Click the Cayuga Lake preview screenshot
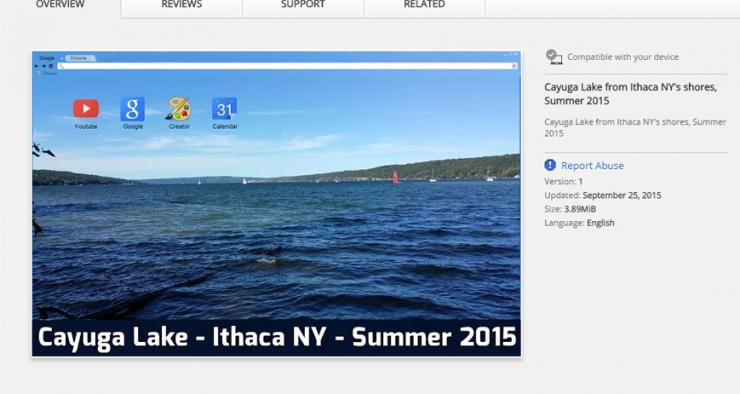This screenshot has width=740, height=394. [x=277, y=203]
